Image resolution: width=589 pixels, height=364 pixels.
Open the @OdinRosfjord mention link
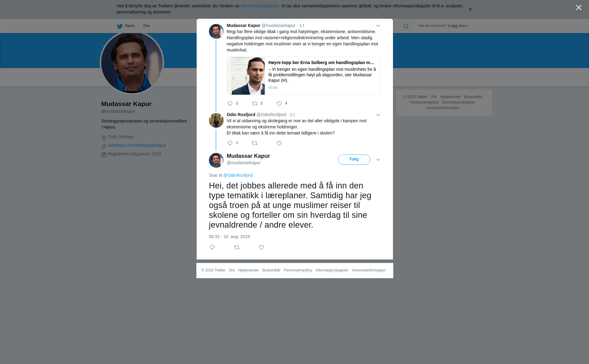pyautogui.click(x=238, y=175)
